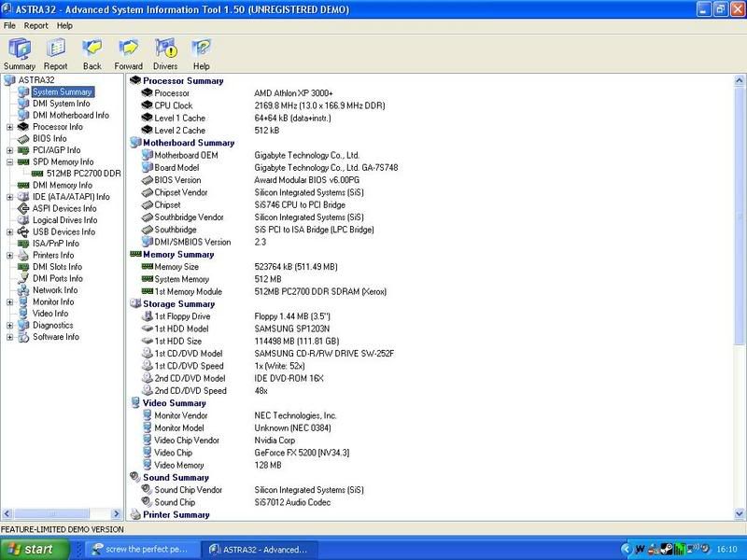Select System Summary in the tree
This screenshot has width=747, height=560.
[63, 91]
